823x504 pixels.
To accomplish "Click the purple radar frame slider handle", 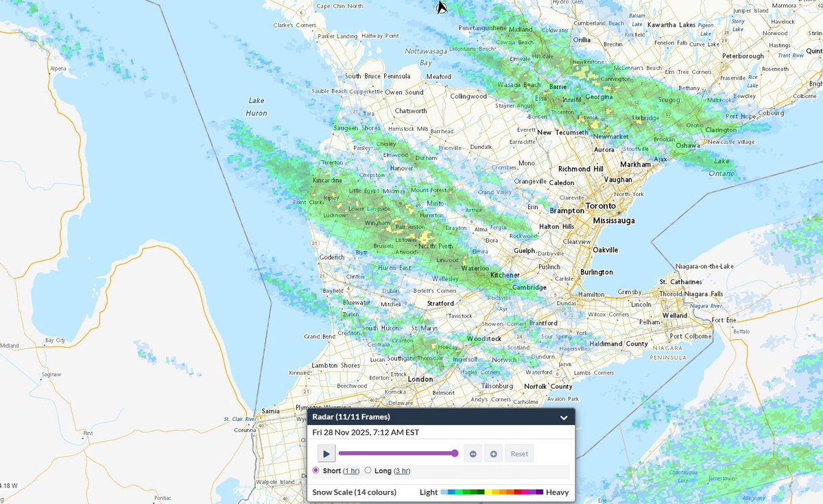I will coord(455,453).
